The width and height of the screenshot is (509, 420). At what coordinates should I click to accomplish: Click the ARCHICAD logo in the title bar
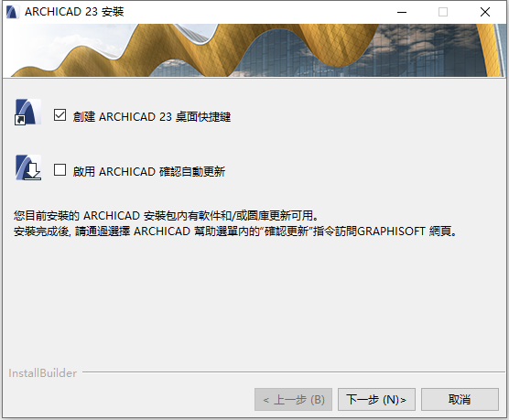coord(12,12)
